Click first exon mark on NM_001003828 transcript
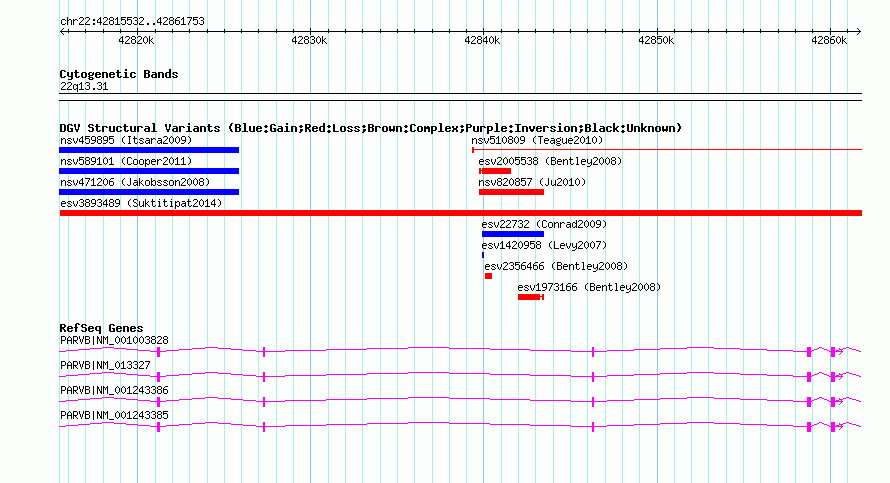The height and width of the screenshot is (483, 890). point(158,352)
